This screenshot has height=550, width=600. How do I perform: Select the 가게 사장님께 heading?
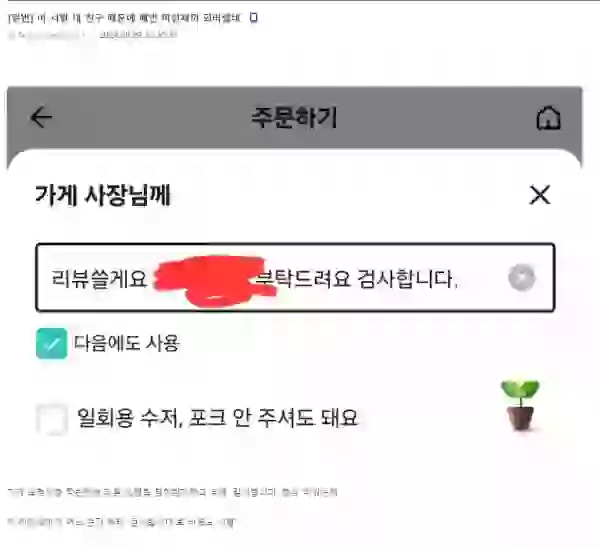103,195
